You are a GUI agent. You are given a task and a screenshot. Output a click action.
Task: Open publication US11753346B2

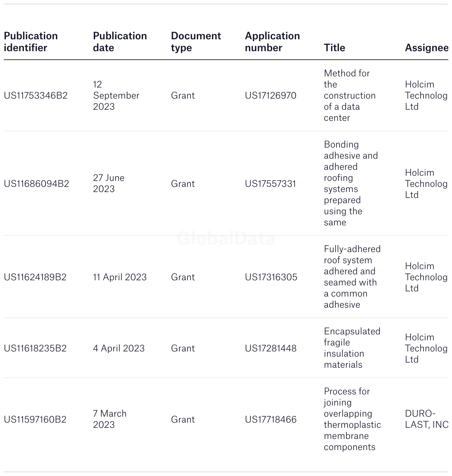[36, 96]
